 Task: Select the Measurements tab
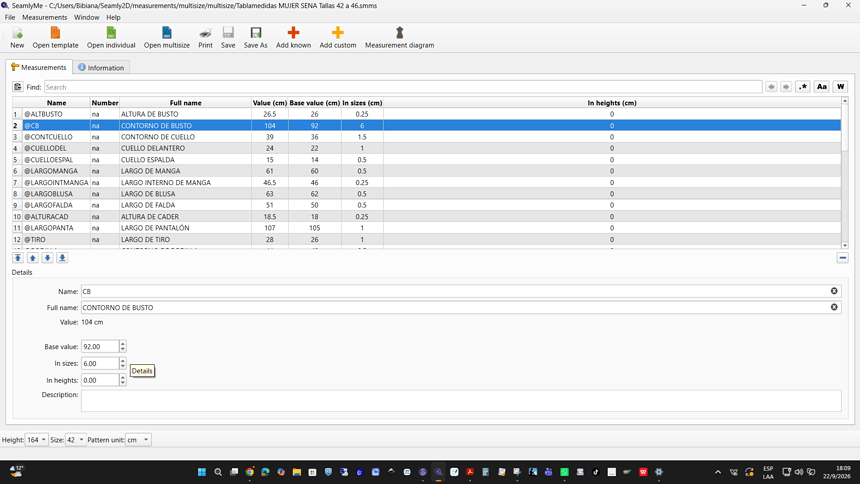38,67
